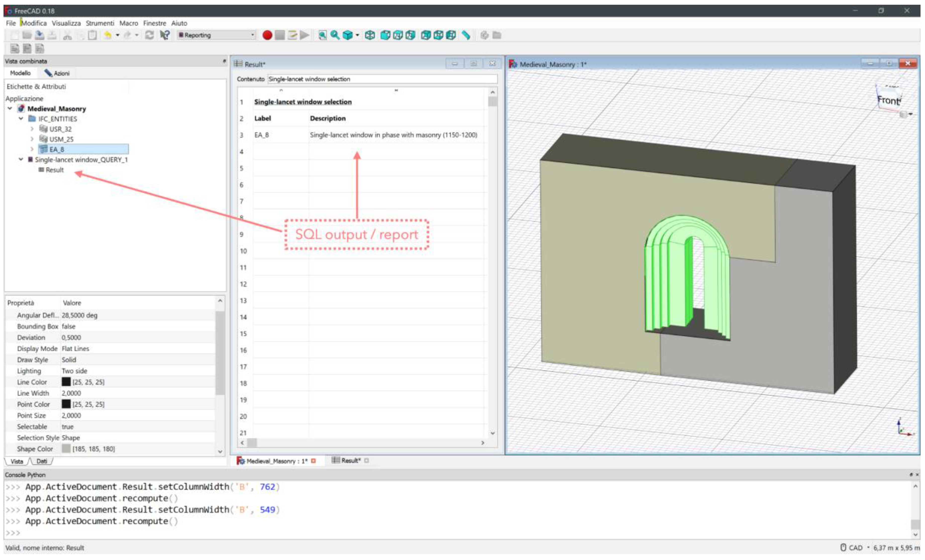Collapse the IFC_ENTITIES tree folder
Image resolution: width=925 pixels, height=560 pixels.
[x=21, y=119]
